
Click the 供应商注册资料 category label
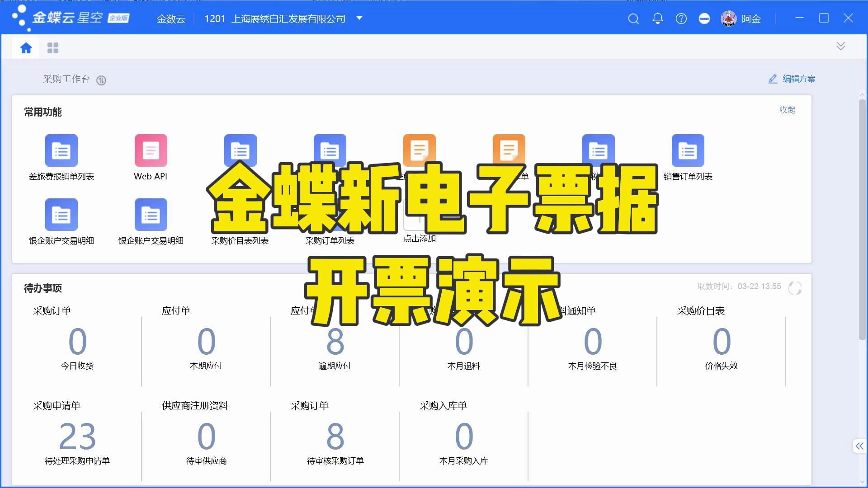click(195, 406)
